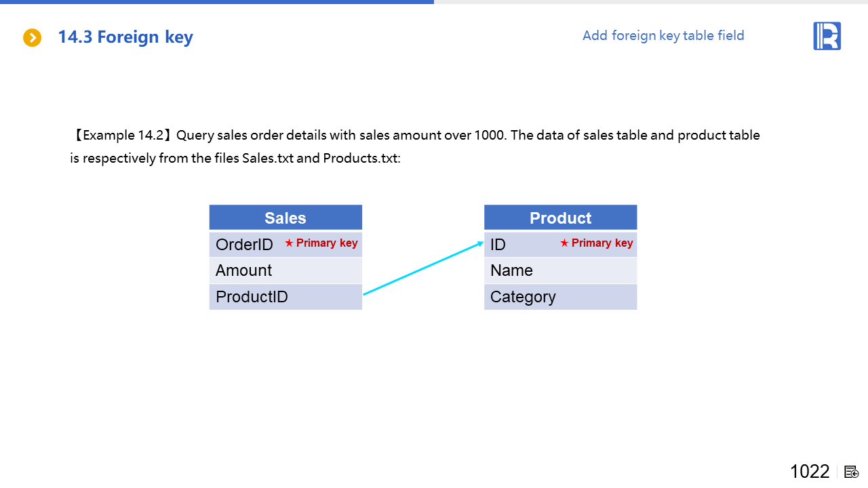868x488 pixels.
Task: Click the red star in the Product ID row
Action: 564,243
